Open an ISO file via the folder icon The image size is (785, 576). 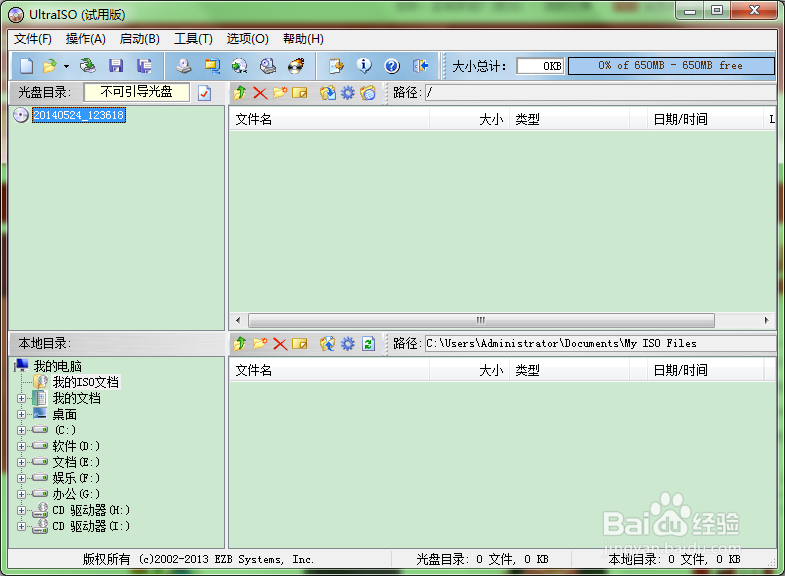point(50,66)
